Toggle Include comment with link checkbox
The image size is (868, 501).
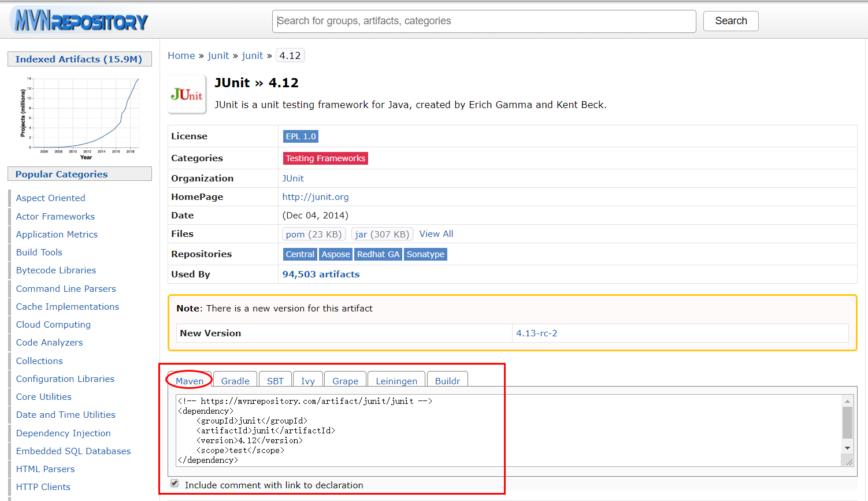[x=175, y=484]
